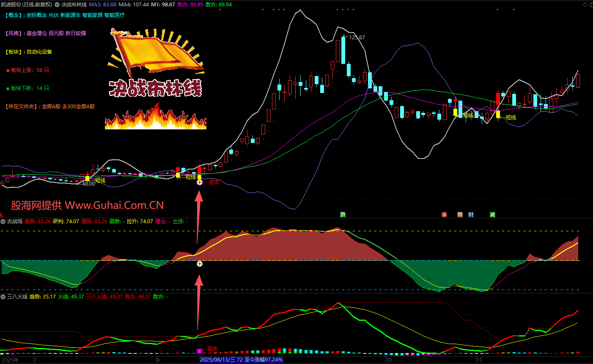Select the 新能源车 concept tag
This screenshot has height=364, width=593.
tap(70, 15)
